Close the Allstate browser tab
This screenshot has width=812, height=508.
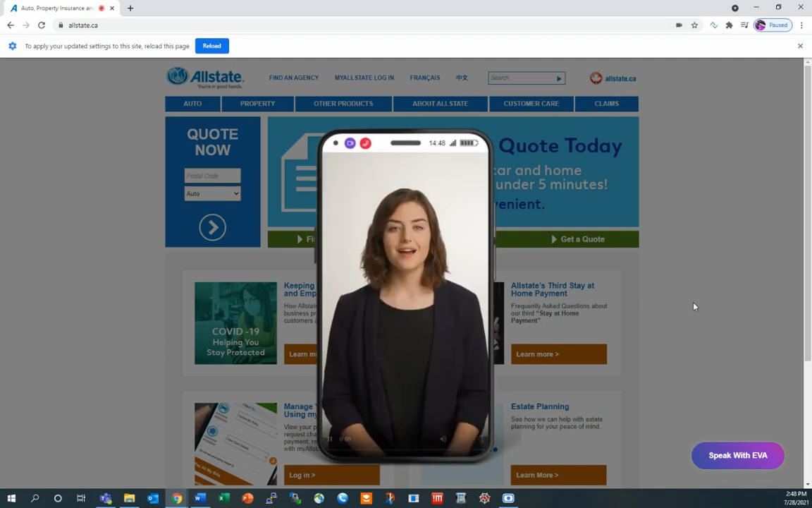tap(112, 8)
